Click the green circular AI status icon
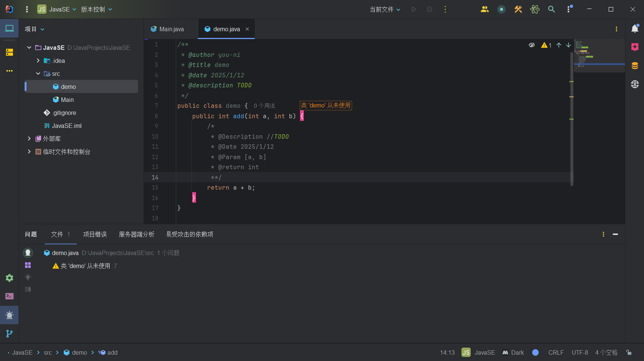The image size is (644, 361). (501, 9)
